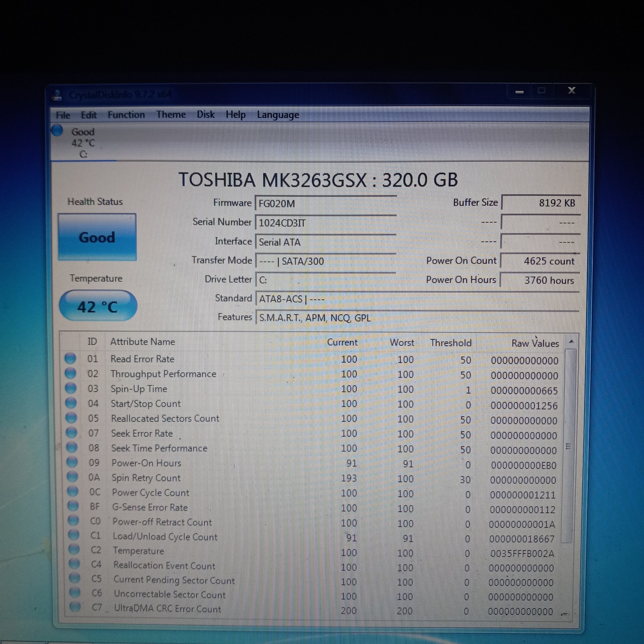The width and height of the screenshot is (644, 644).
Task: Click the Serial Number field
Action: pos(326,223)
